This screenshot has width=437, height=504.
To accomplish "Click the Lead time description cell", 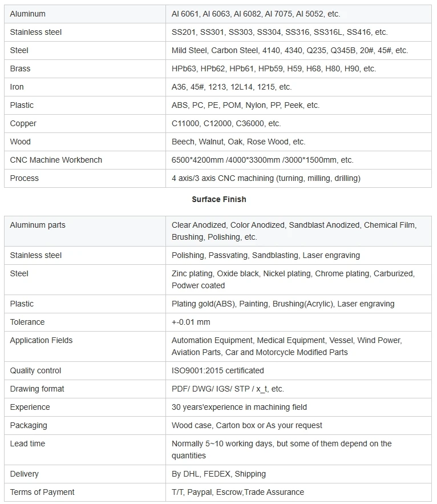I will (x=298, y=450).
